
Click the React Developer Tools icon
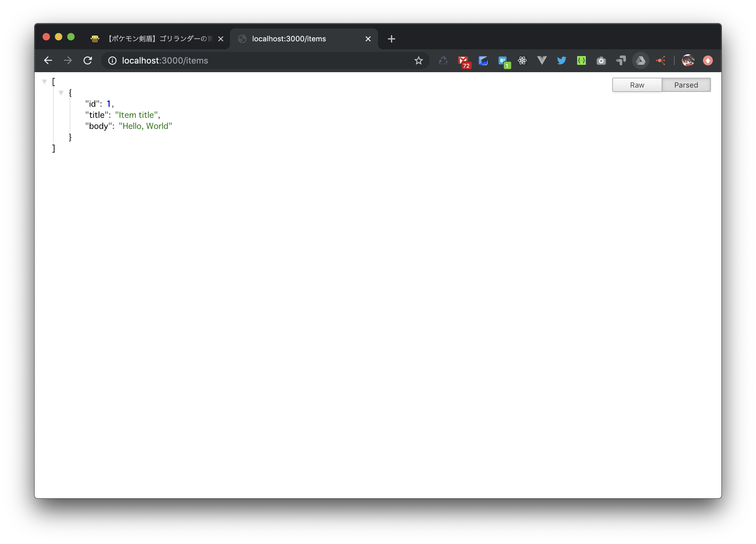[522, 61]
